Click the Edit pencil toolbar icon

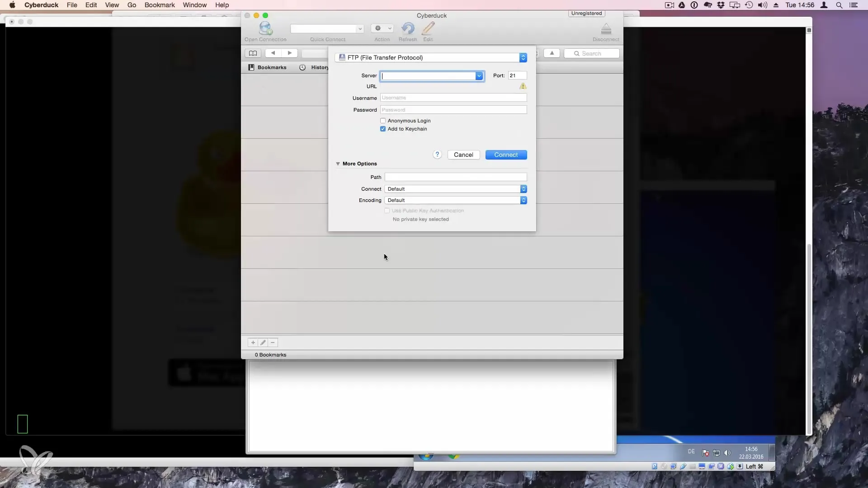click(428, 28)
